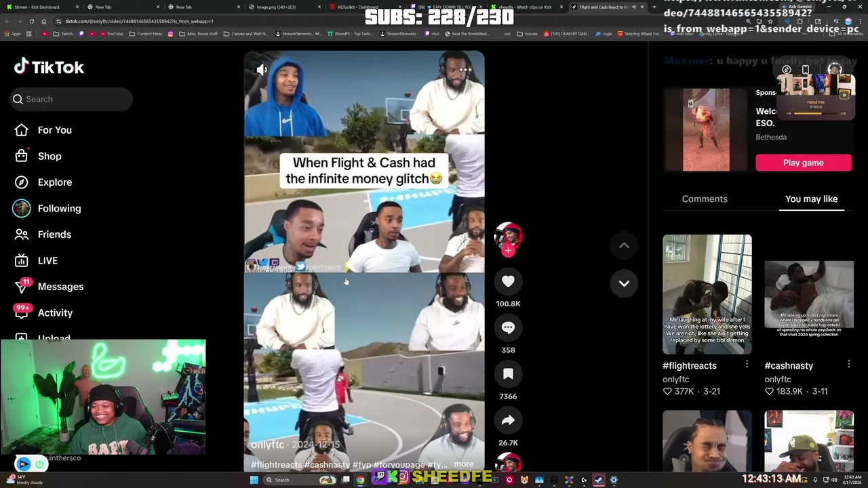Reload the page with refresh button
This screenshot has height=488, width=868.
tap(31, 21)
